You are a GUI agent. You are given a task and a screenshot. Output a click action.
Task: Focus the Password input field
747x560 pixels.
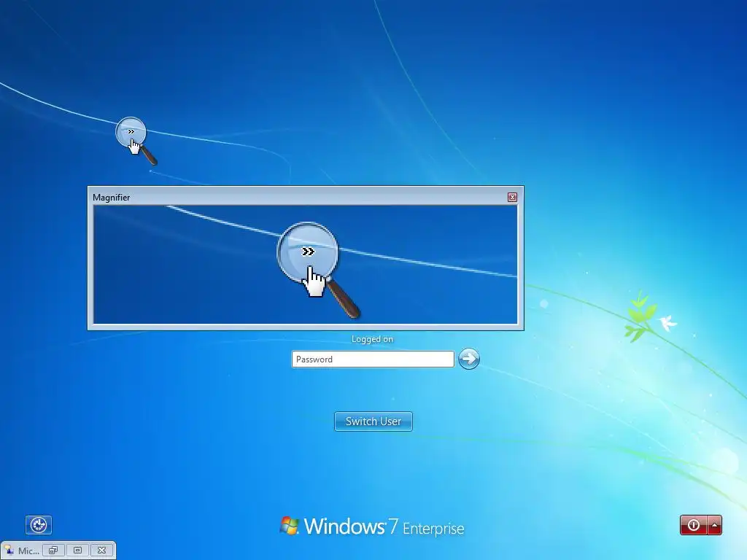[x=373, y=359]
